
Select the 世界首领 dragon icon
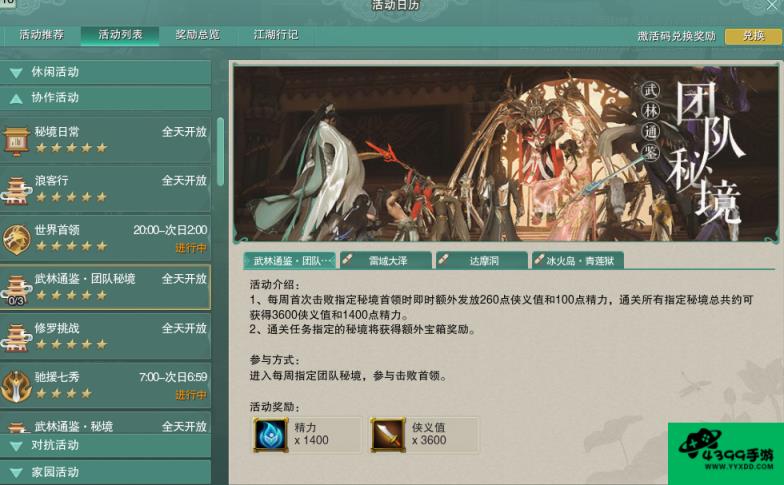16,239
